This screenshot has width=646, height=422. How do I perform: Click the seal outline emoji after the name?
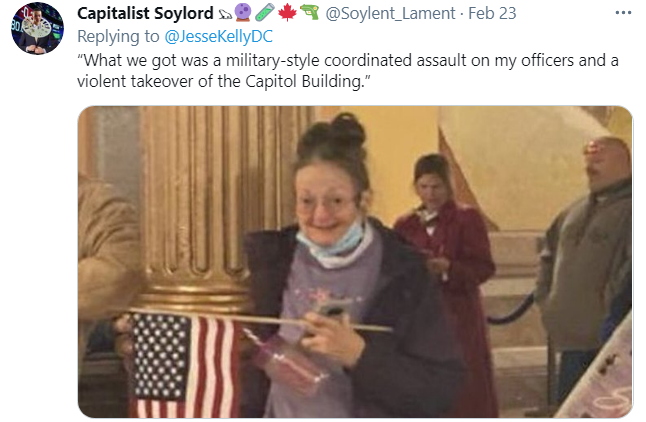coord(225,14)
